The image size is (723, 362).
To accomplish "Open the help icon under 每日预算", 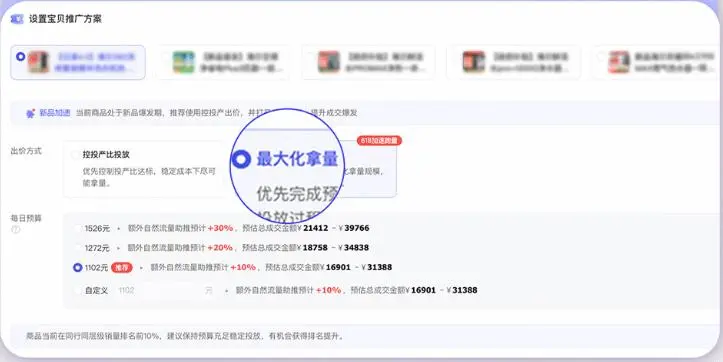I will pyautogui.click(x=16, y=229).
